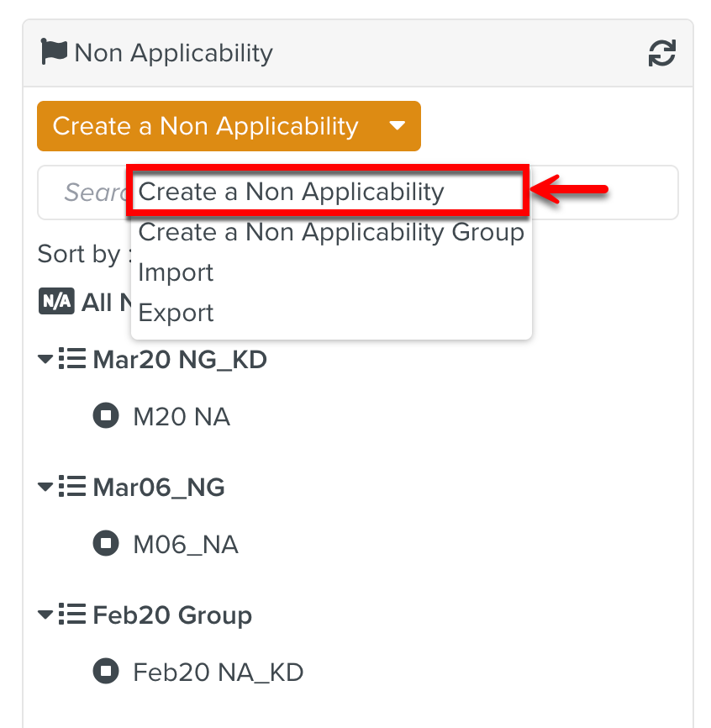Choose Export from the dropdown menu

[x=176, y=313]
